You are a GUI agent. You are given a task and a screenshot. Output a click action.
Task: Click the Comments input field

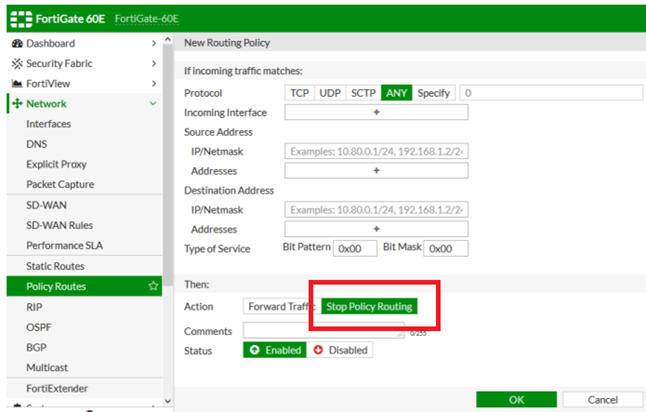point(324,330)
